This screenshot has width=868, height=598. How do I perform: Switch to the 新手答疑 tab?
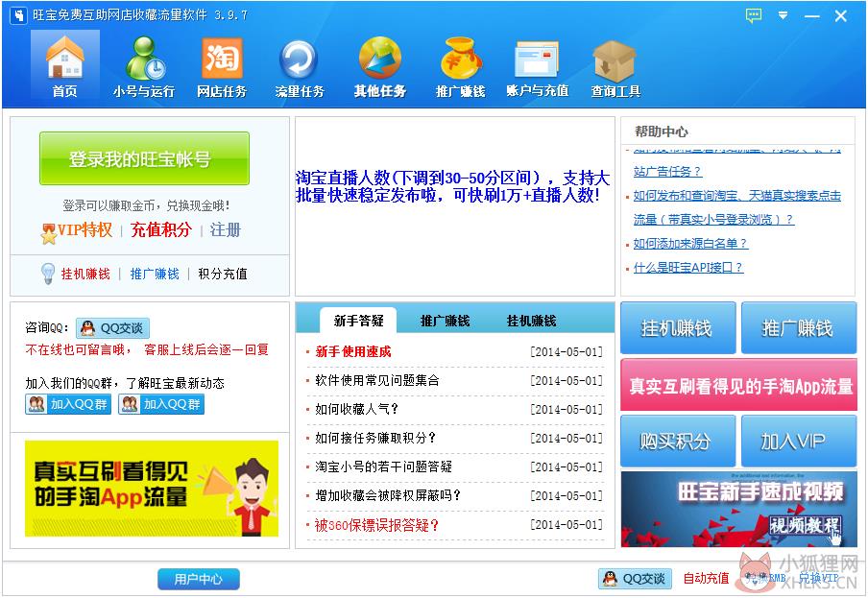[x=358, y=321]
